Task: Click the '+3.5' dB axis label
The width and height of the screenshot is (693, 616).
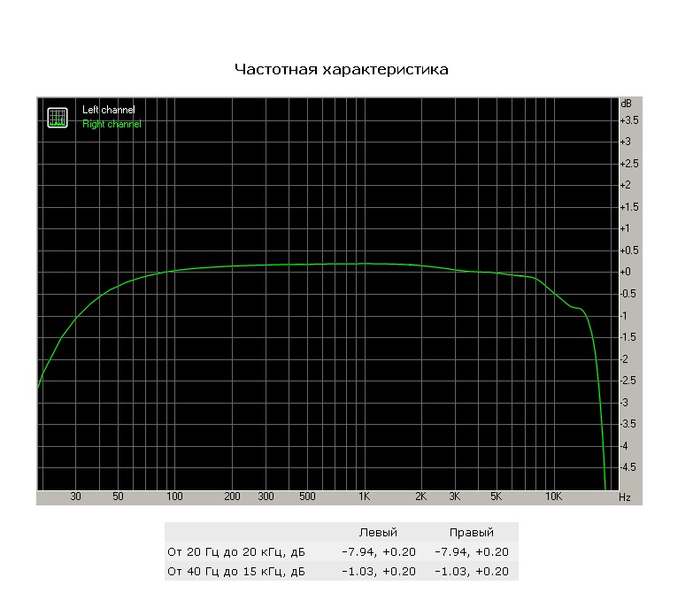Action: point(629,120)
